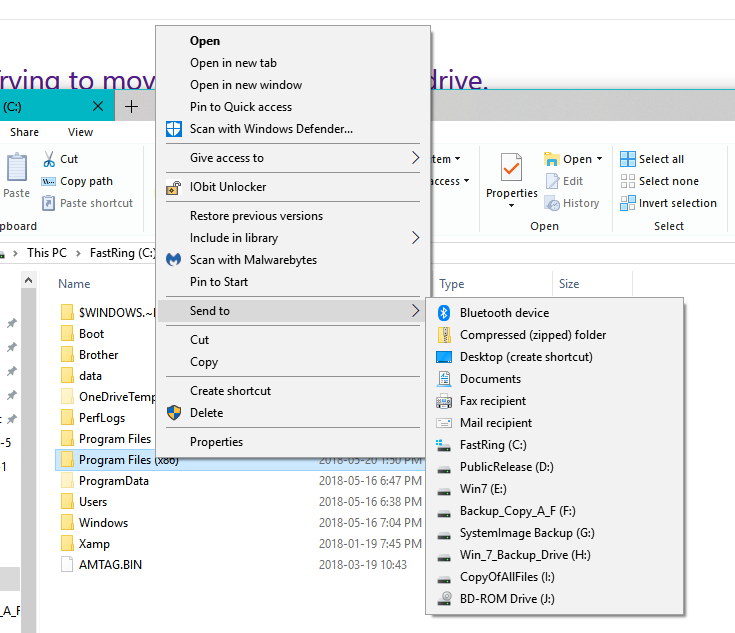The image size is (735, 633).
Task: Open the View ribbon tab
Action: click(80, 132)
